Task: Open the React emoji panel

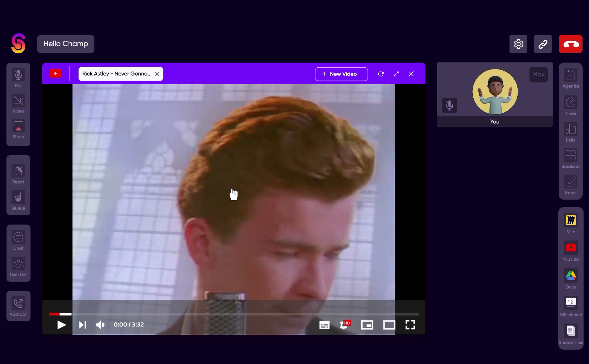Action: [18, 174]
